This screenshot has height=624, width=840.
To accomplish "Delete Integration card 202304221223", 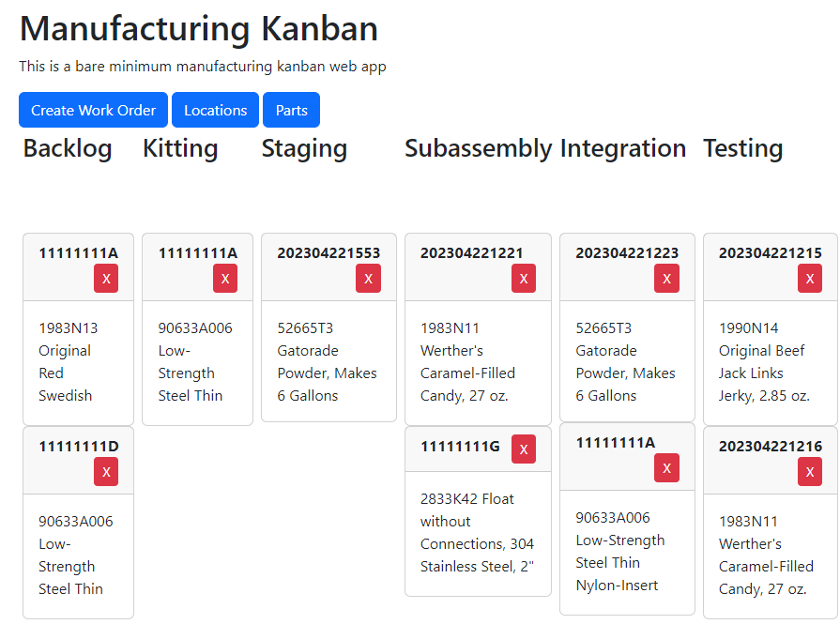I will pyautogui.click(x=666, y=279).
